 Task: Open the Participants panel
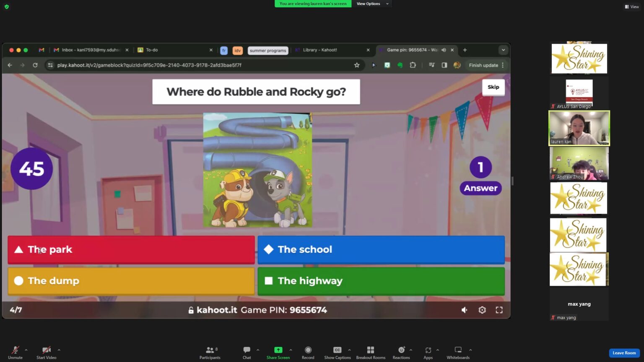(x=210, y=353)
